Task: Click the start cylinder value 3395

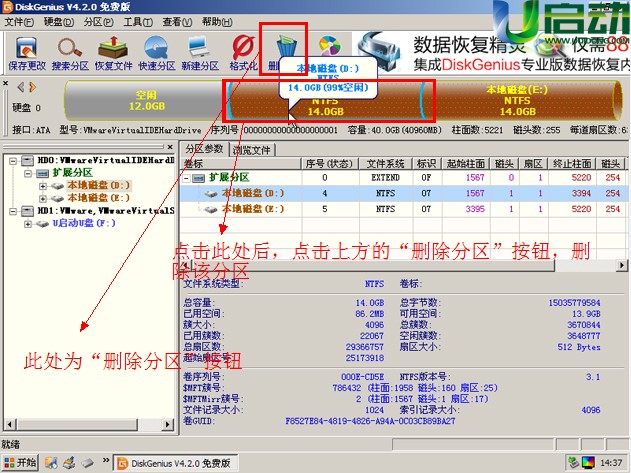Action: pos(475,209)
